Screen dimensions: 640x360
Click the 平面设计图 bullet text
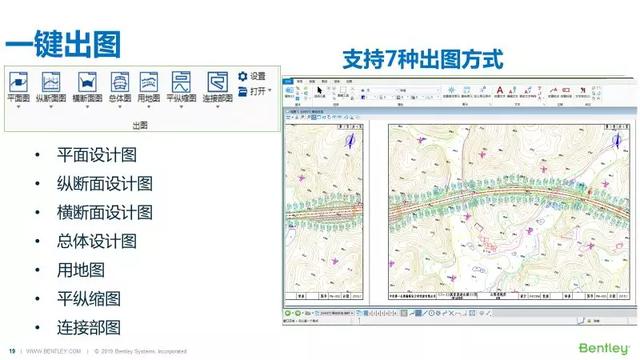pos(97,155)
